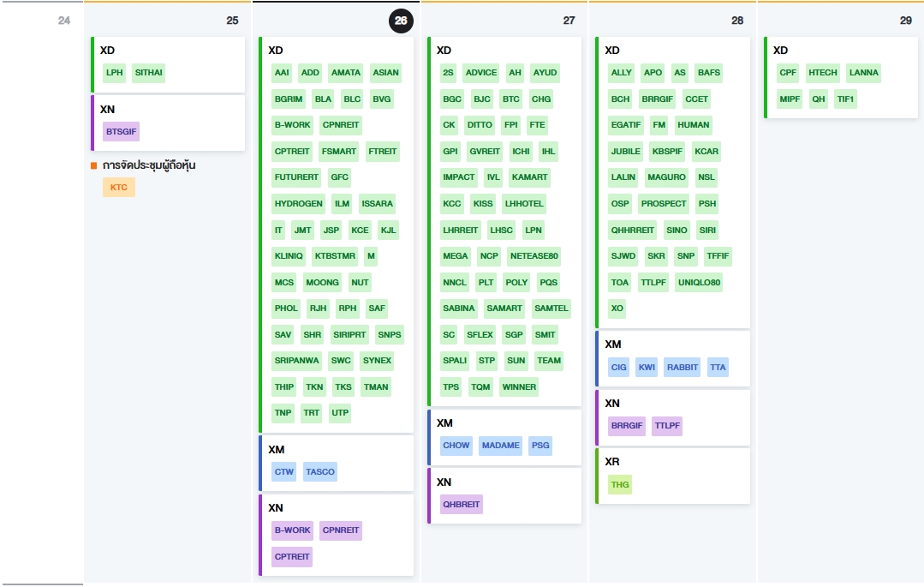Click the blue TASCO tag
This screenshot has width=924, height=587.
pos(320,472)
